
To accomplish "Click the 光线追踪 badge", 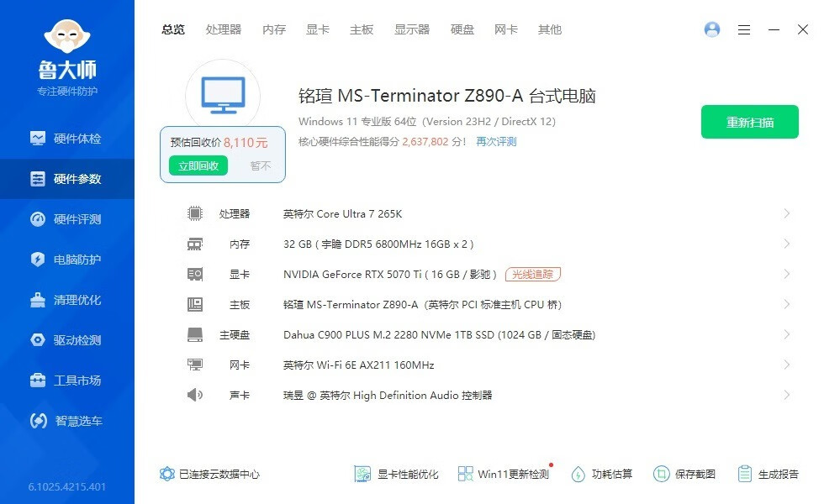I will coord(533,274).
